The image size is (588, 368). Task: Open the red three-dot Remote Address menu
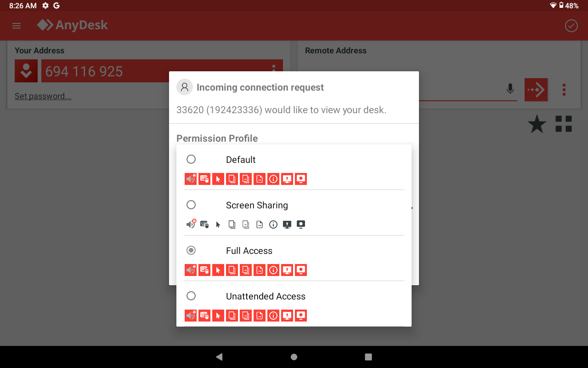click(564, 90)
